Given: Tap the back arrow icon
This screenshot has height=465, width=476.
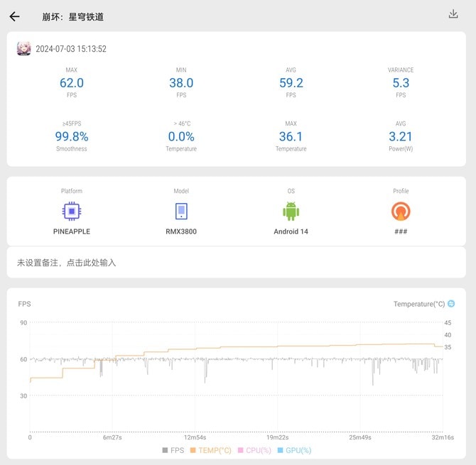Looking at the screenshot, I should [14, 16].
